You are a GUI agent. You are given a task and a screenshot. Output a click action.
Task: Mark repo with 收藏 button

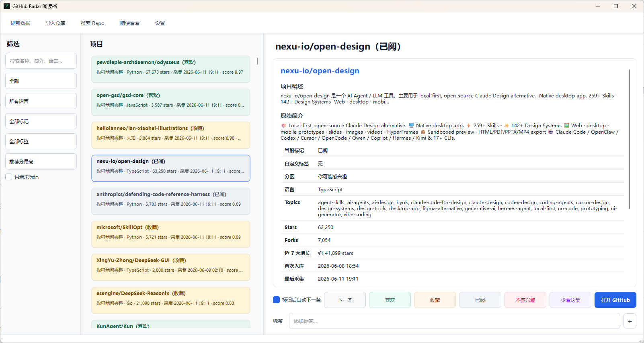coord(435,300)
